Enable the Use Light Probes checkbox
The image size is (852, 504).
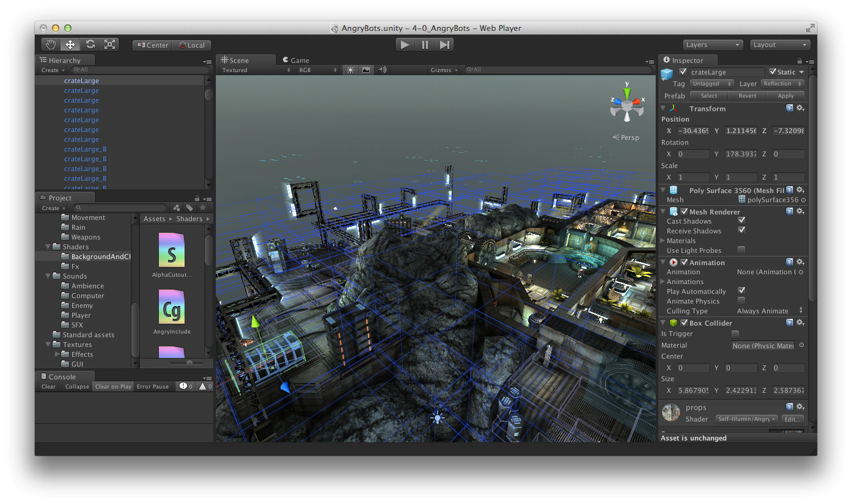tap(741, 250)
